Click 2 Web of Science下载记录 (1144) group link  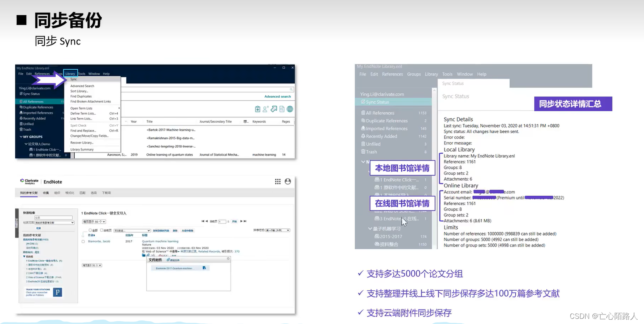pyautogui.click(x=44, y=277)
